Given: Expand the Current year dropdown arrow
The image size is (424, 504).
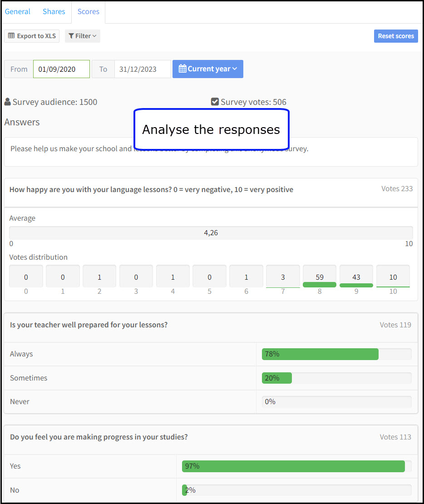Looking at the screenshot, I should coord(235,69).
